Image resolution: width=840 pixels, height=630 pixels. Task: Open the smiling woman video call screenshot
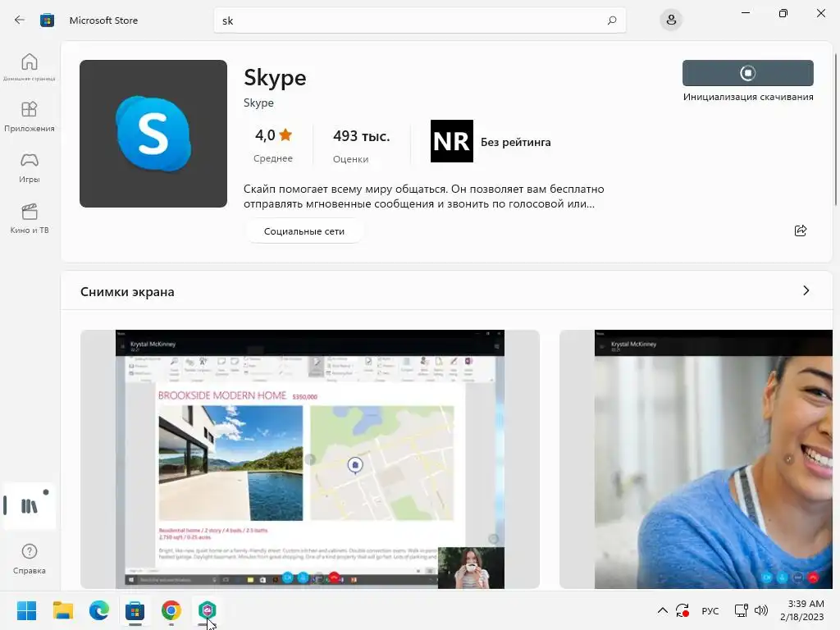696,459
